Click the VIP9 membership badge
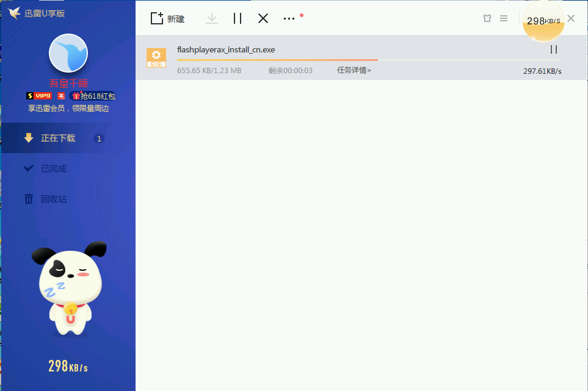 tap(40, 96)
